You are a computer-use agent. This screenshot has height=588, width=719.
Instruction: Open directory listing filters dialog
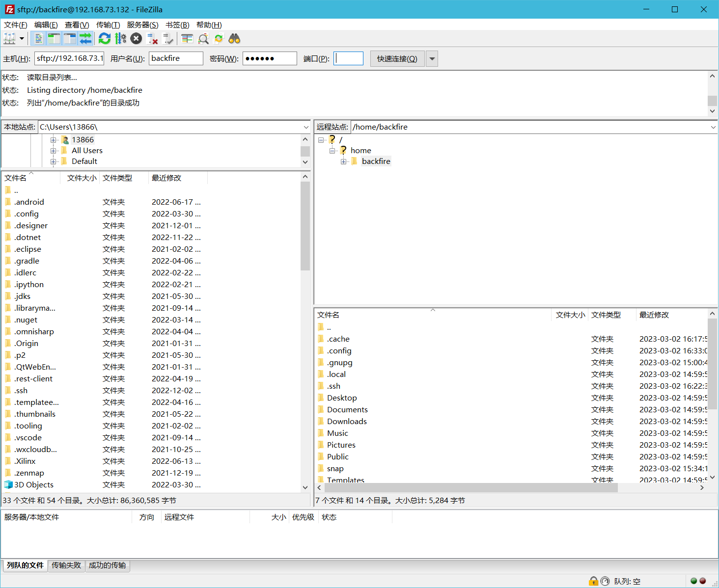click(x=187, y=38)
